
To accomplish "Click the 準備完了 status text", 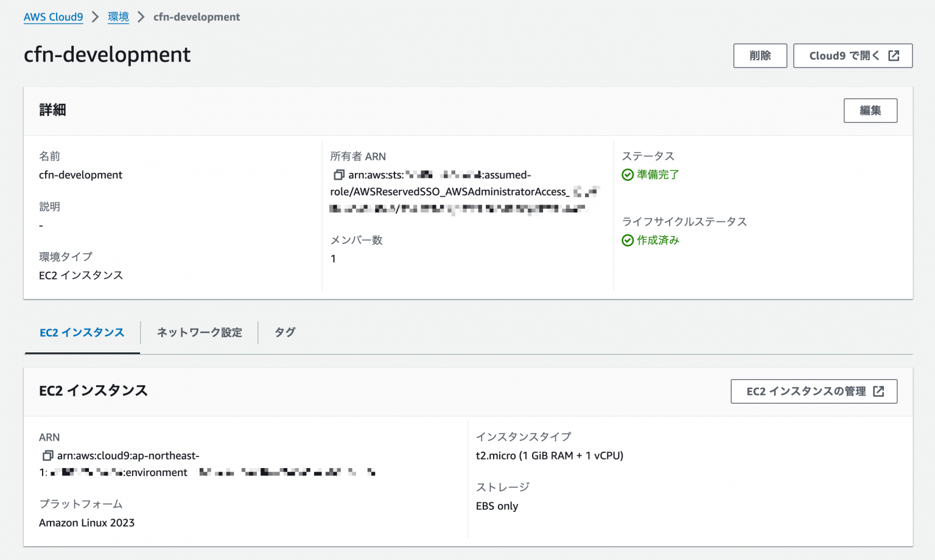I will (x=657, y=175).
